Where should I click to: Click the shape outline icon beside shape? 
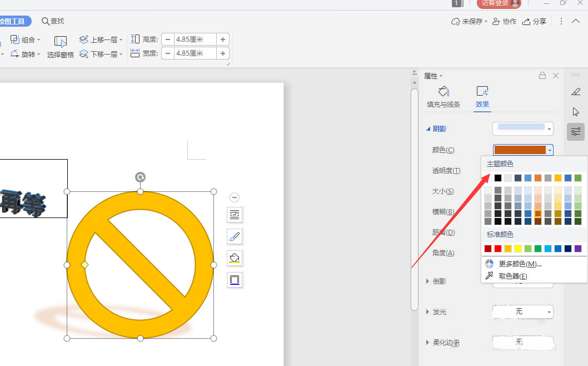coord(235,280)
